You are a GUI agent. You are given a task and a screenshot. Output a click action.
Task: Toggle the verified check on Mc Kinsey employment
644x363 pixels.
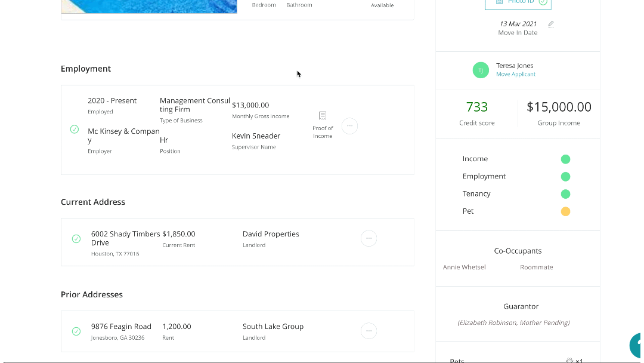(x=75, y=129)
